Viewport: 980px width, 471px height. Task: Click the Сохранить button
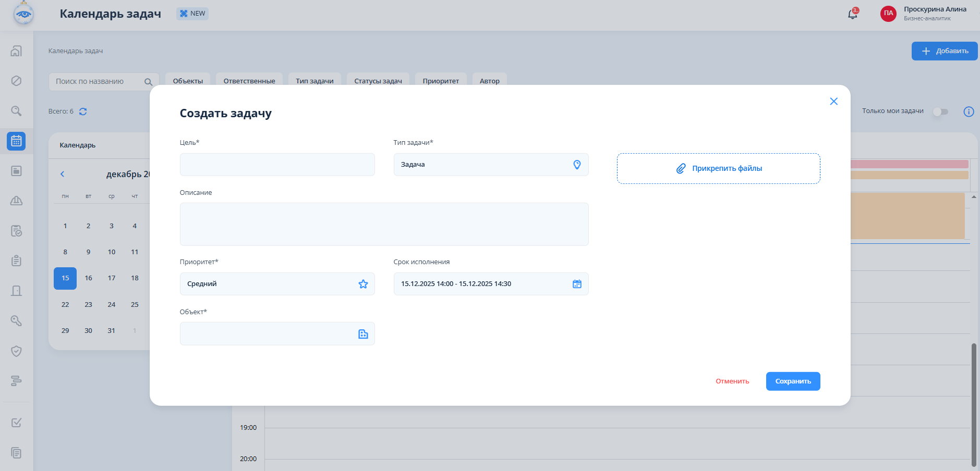point(793,381)
